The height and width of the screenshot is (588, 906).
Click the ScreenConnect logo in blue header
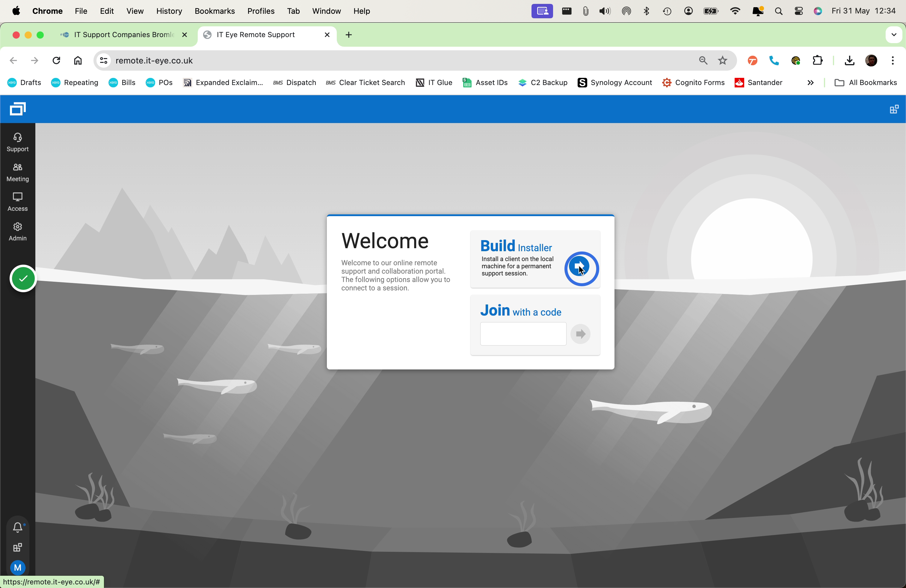(18, 109)
